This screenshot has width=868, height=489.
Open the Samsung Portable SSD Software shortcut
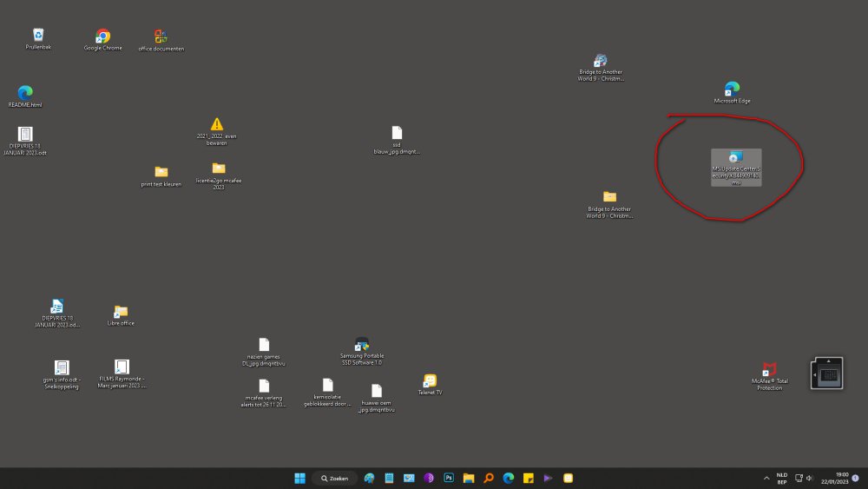coord(362,345)
